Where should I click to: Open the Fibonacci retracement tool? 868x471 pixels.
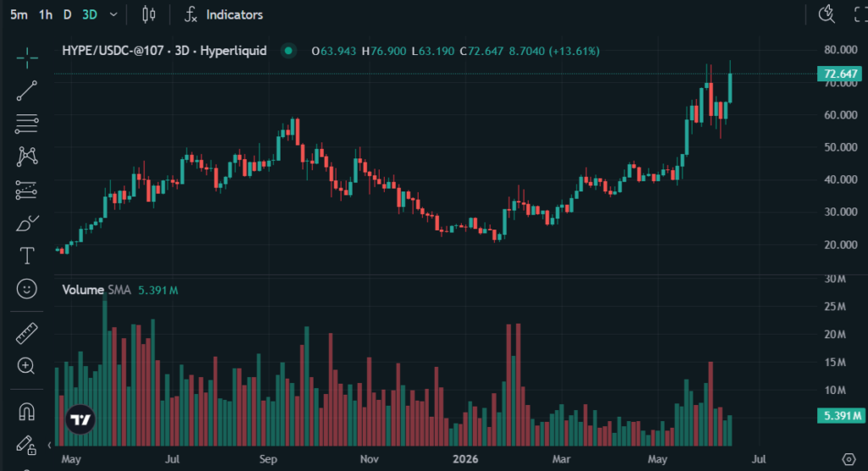26,124
